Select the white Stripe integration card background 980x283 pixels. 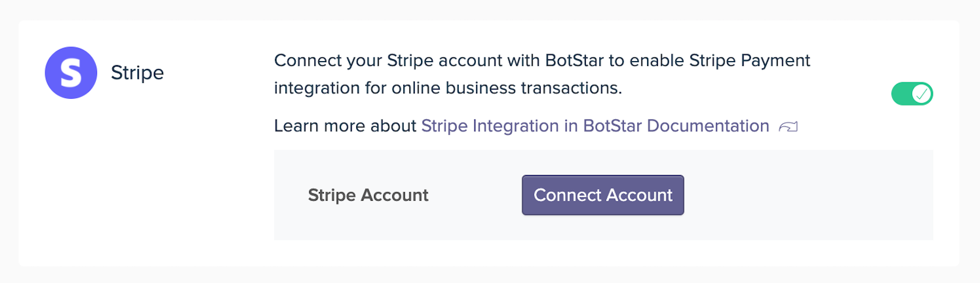pyautogui.click(x=147, y=183)
